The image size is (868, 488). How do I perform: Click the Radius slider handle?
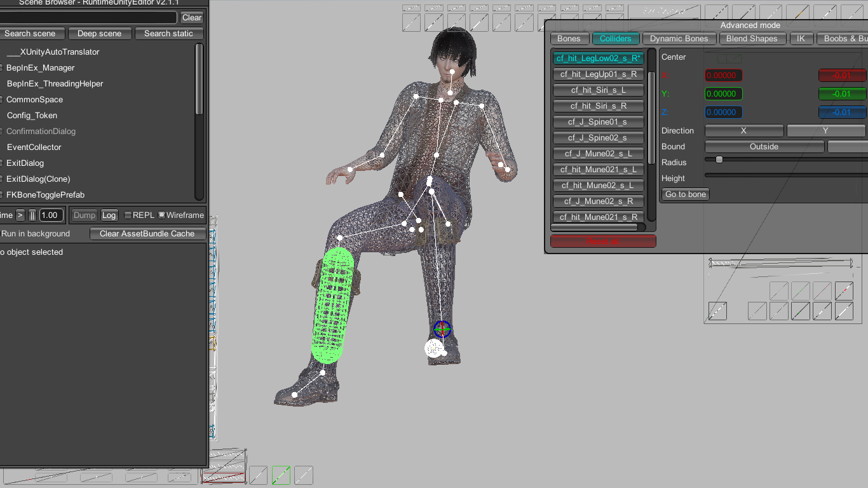[x=719, y=159]
